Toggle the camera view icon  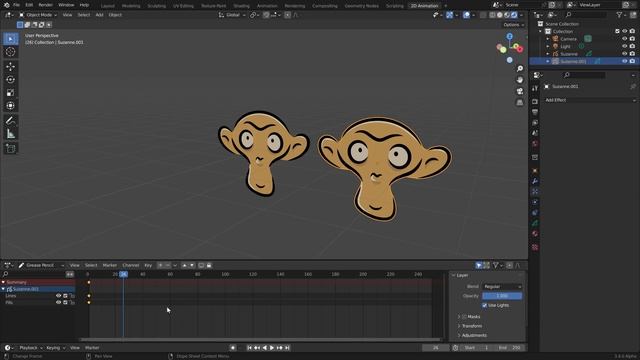pos(520,91)
